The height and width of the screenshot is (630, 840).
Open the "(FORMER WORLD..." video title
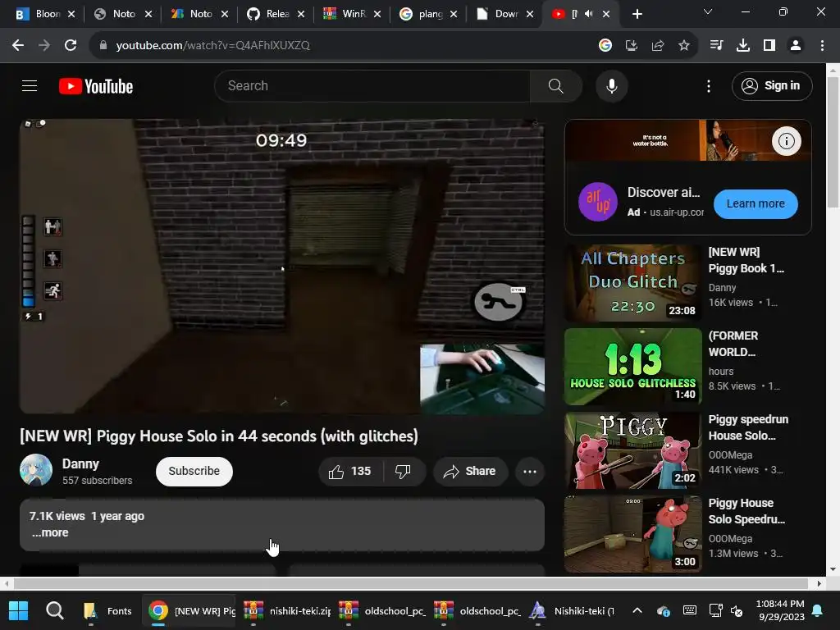(x=733, y=344)
